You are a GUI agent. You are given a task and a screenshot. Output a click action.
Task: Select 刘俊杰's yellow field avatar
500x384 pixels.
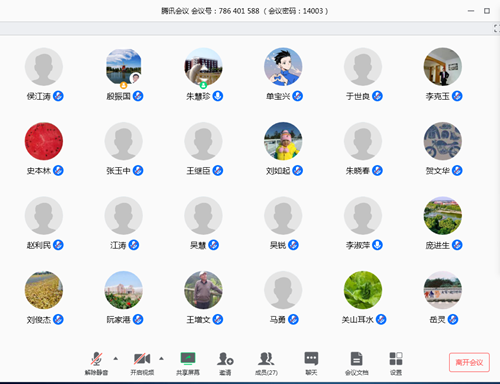pyautogui.click(x=44, y=290)
